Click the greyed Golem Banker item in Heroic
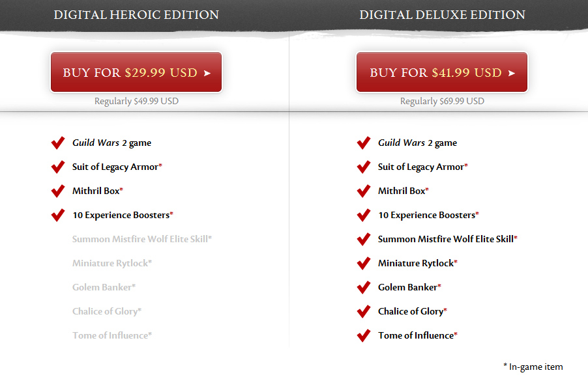 pyautogui.click(x=104, y=287)
